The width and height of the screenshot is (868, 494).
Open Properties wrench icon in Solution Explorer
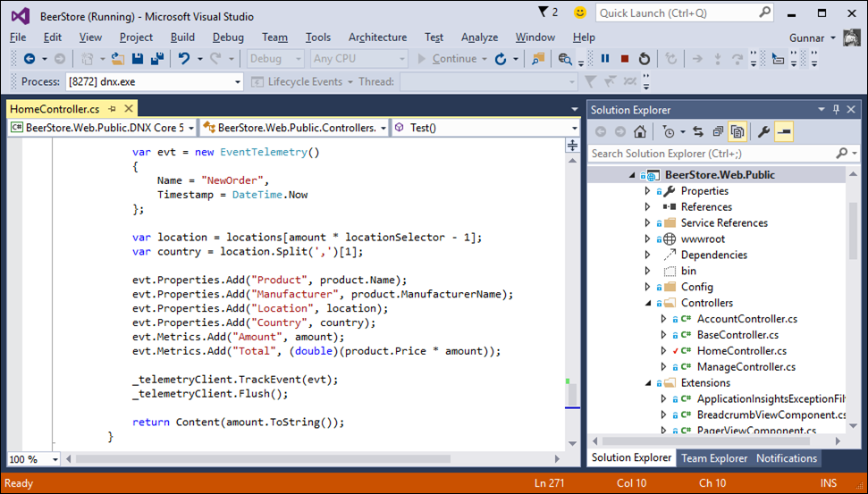[764, 131]
